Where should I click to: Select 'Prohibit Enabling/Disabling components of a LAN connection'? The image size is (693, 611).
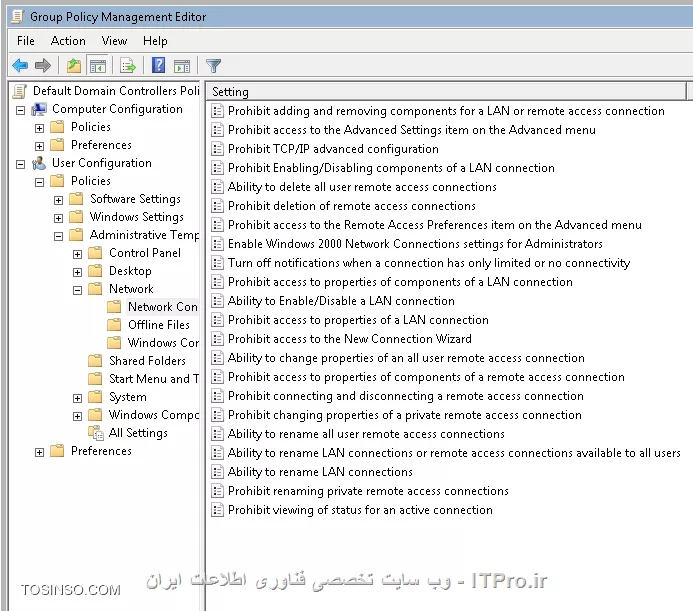click(391, 168)
